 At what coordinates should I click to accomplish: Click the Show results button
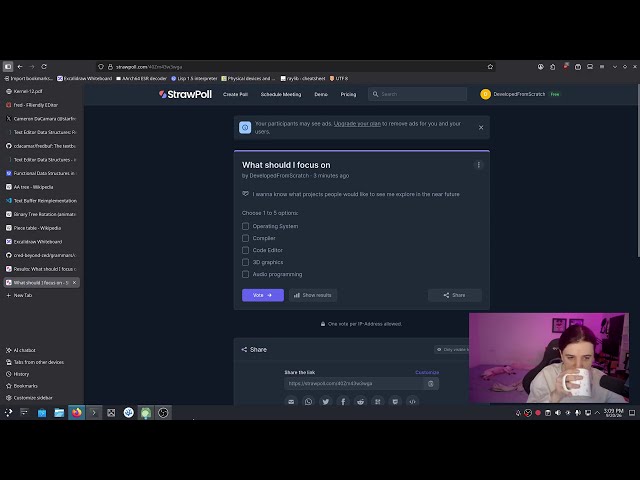[313, 295]
